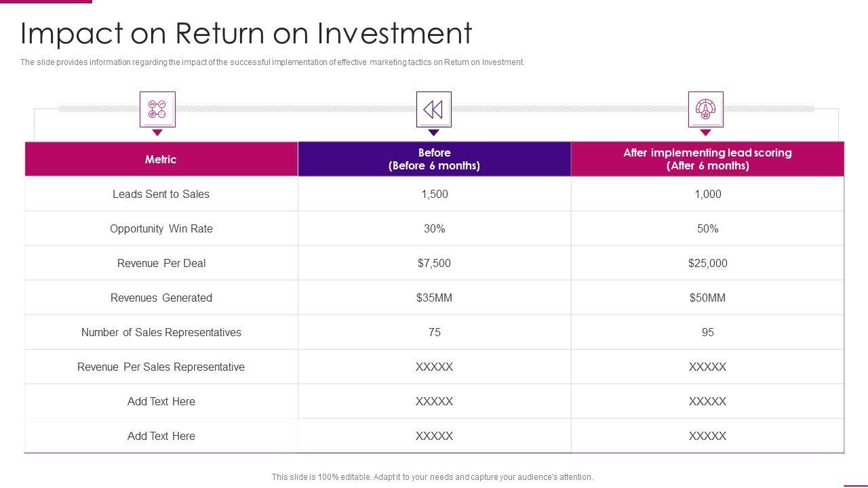Image resolution: width=868 pixels, height=488 pixels.
Task: Click the first Add Text Here placeholder
Action: coord(161,401)
